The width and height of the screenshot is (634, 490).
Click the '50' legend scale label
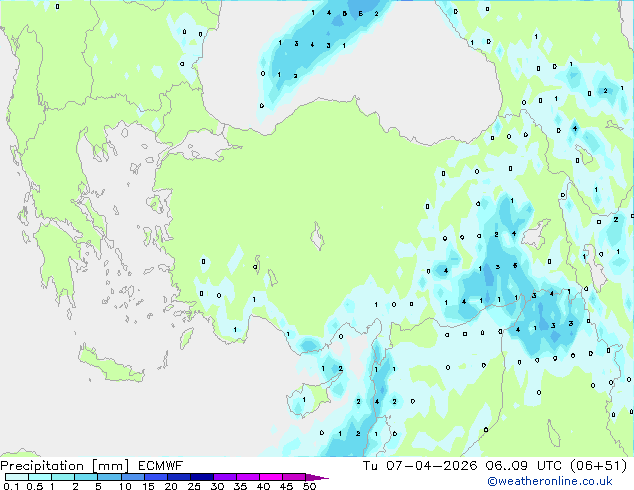click(x=309, y=486)
